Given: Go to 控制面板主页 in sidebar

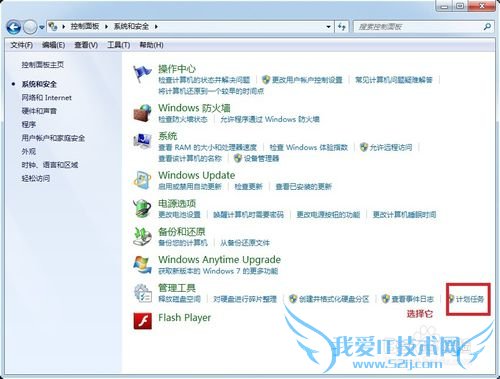Looking at the screenshot, I should [x=43, y=65].
